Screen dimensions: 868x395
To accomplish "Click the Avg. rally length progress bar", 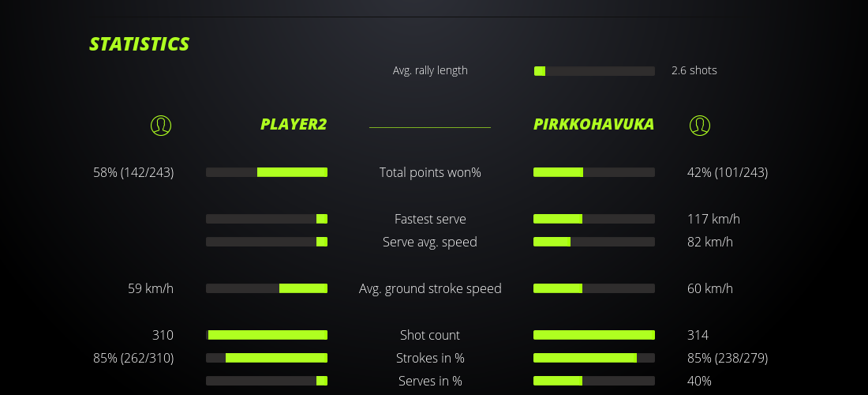I will [x=594, y=71].
